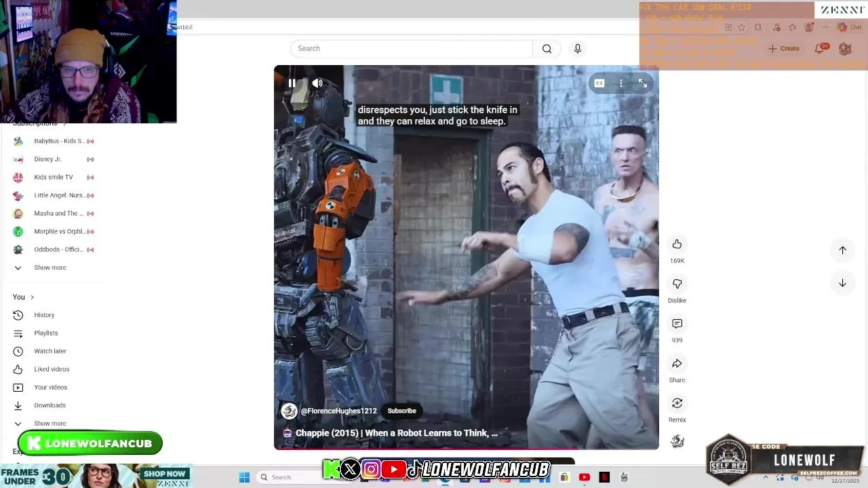Open YouTube notifications bell

pos(821,49)
